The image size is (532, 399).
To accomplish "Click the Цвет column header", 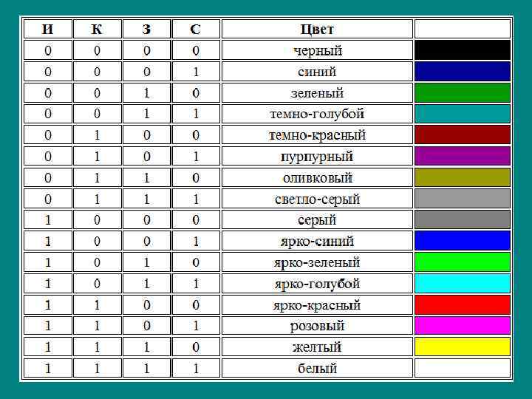I will 317,29.
